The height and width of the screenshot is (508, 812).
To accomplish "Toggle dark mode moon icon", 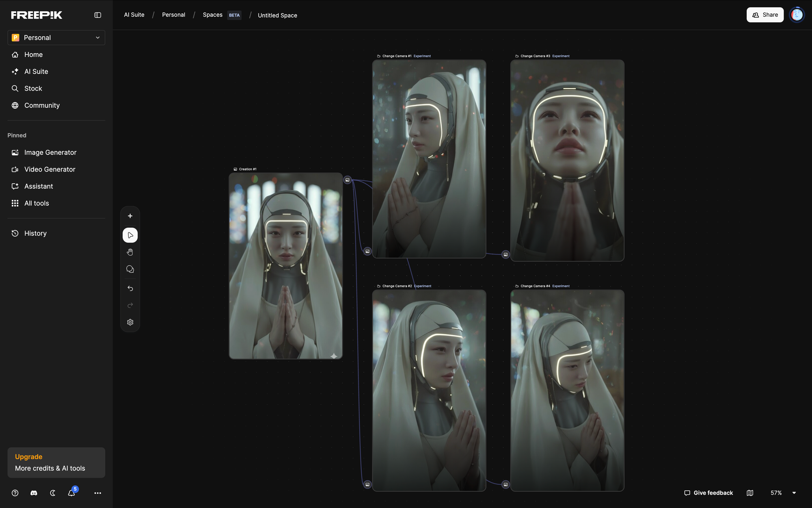I will [x=53, y=493].
